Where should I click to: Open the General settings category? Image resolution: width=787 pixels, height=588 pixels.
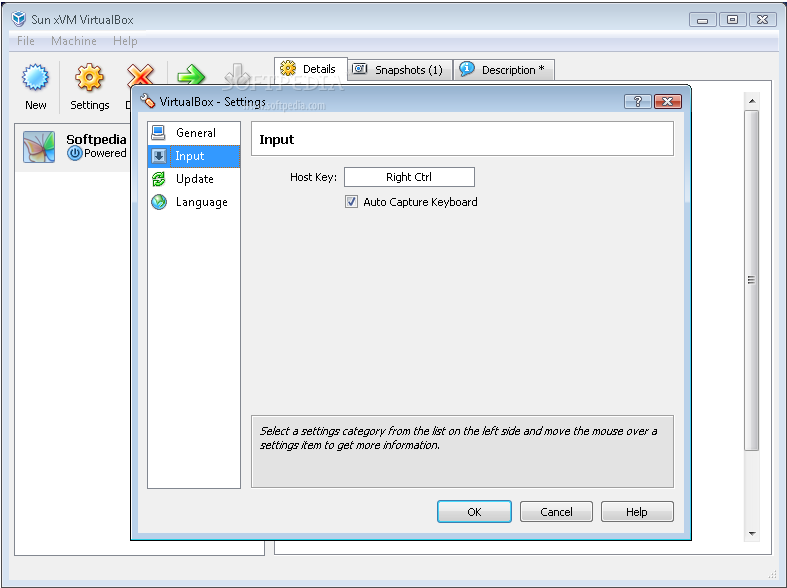[194, 133]
